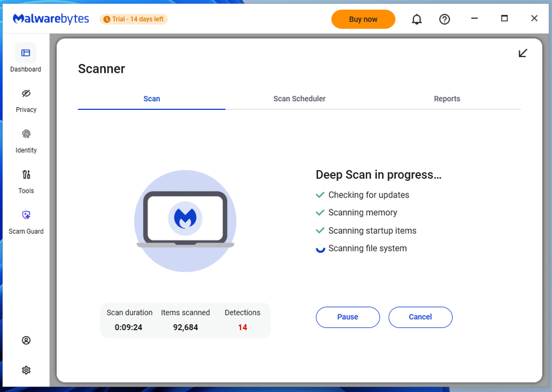
Task: Pause the running deep scan
Action: point(348,317)
